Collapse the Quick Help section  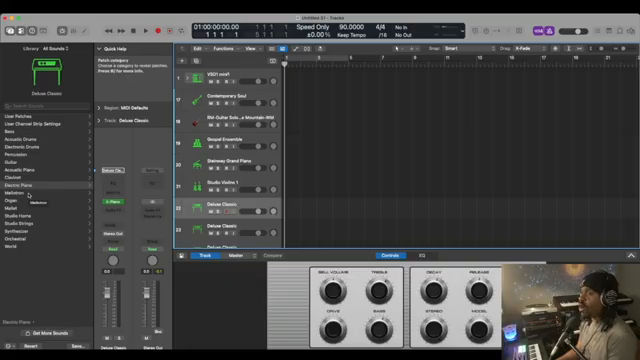99,49
